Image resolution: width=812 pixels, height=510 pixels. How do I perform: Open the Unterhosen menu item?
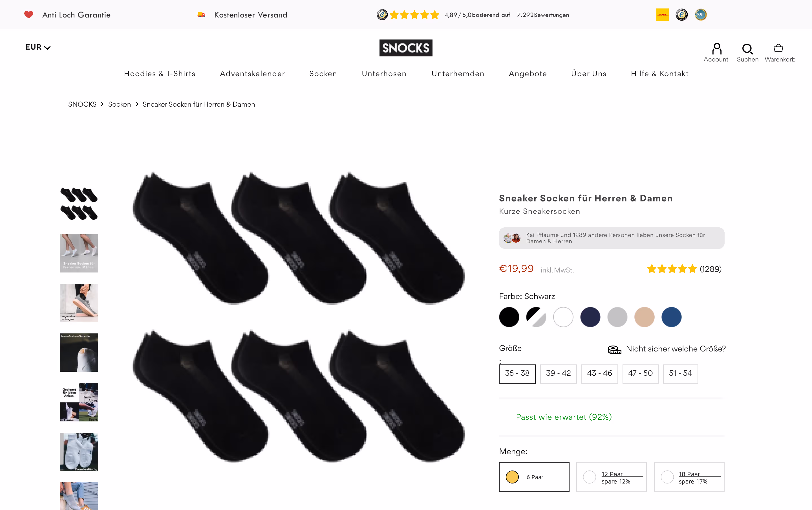(384, 74)
